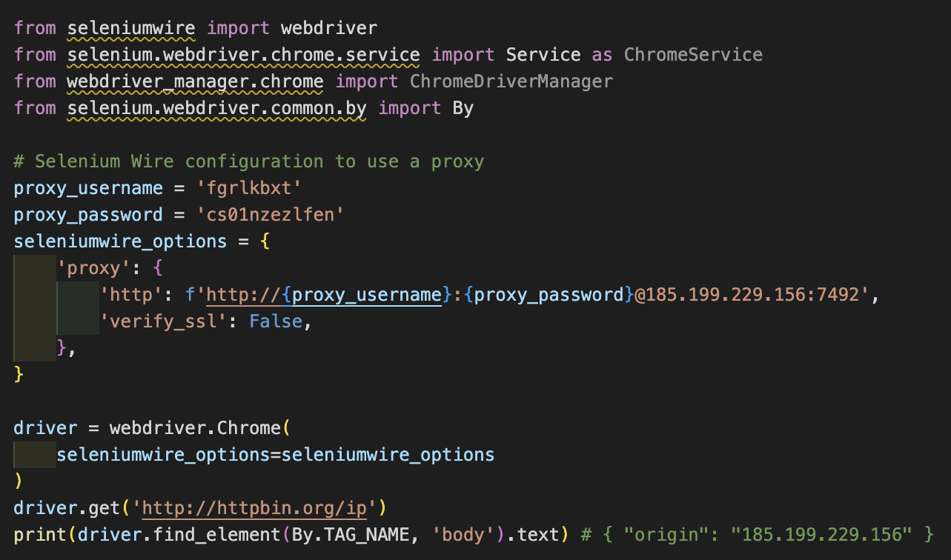Select 'selenium.webdriver.chrome.service' module path
Viewport: 951px width, 560px height.
pyautogui.click(x=244, y=55)
